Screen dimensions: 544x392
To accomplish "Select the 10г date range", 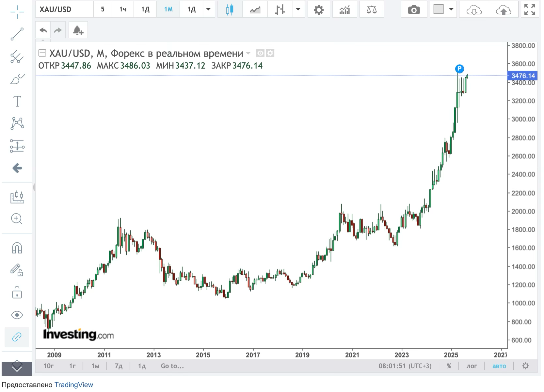I will pyautogui.click(x=48, y=366).
